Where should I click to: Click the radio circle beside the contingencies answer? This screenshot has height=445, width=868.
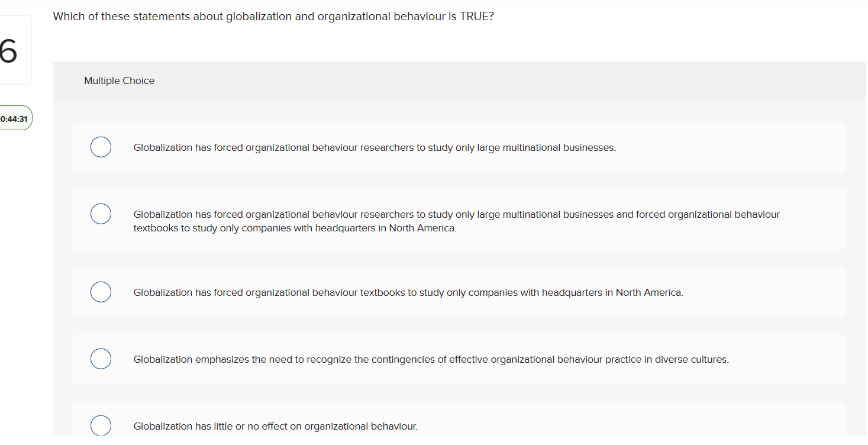point(101,359)
